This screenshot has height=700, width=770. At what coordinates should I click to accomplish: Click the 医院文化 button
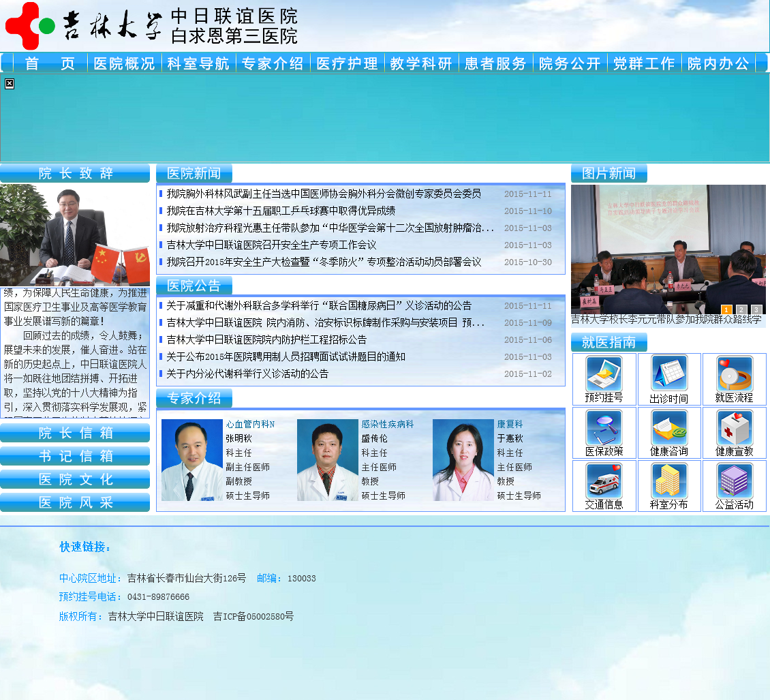75,479
